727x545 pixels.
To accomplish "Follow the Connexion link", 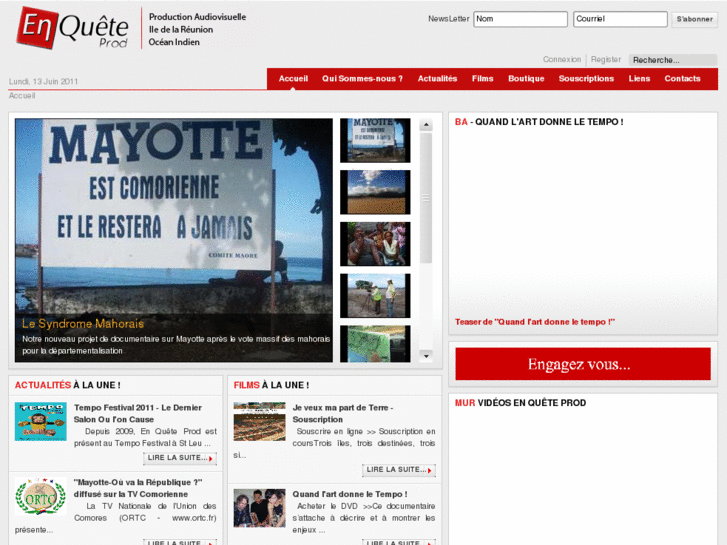I will tap(562, 59).
